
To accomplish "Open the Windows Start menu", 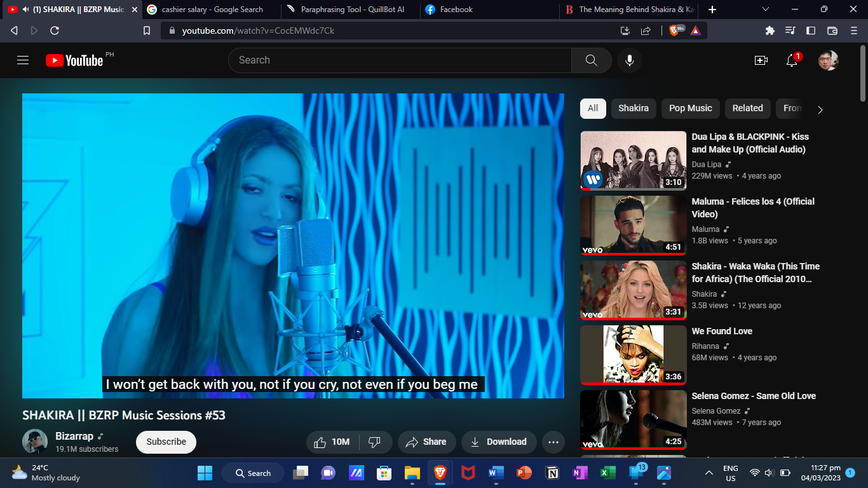I will 205,473.
